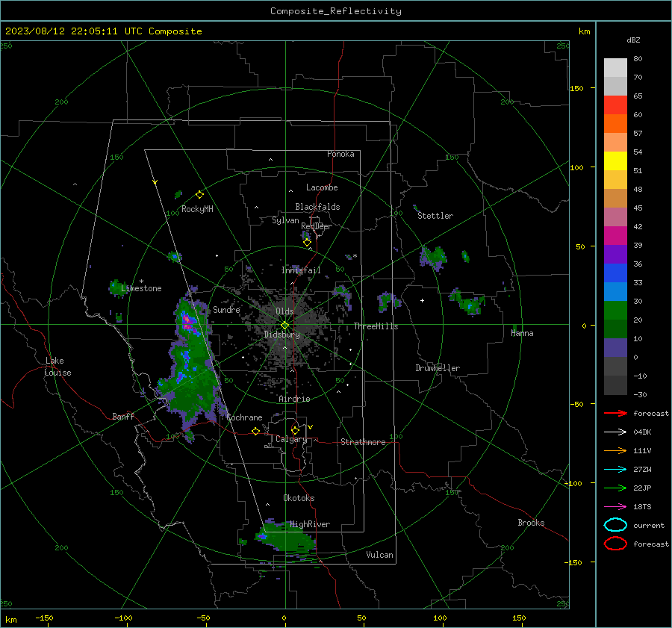Click the storm cell west of Hanna

[x=468, y=302]
